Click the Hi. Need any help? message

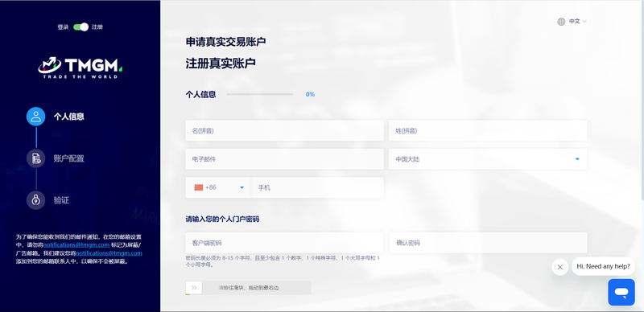(603, 266)
